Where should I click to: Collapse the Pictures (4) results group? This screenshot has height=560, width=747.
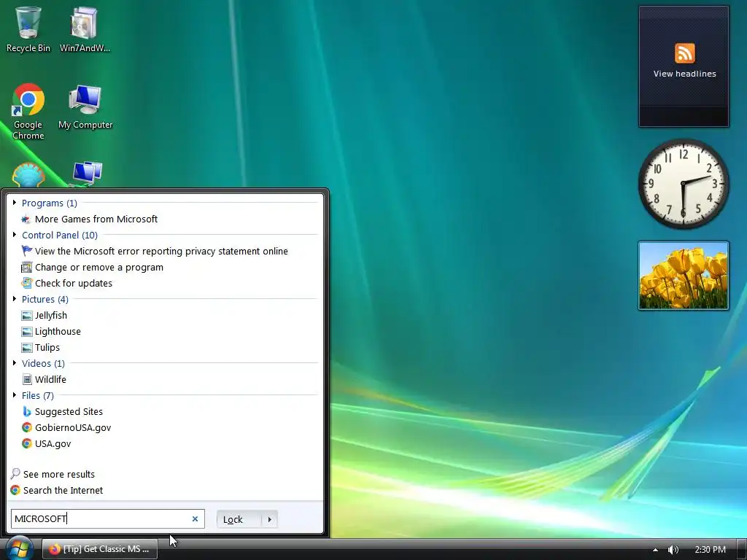tap(15, 298)
